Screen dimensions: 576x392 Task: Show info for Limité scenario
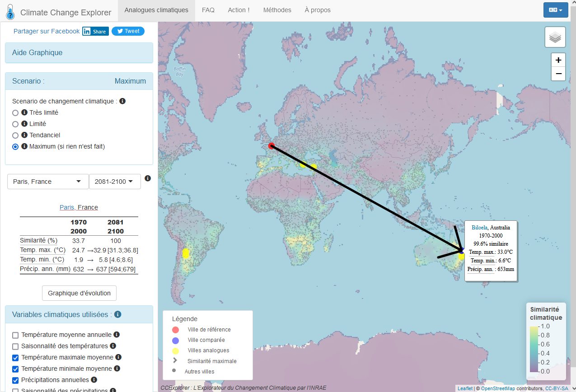(x=24, y=124)
